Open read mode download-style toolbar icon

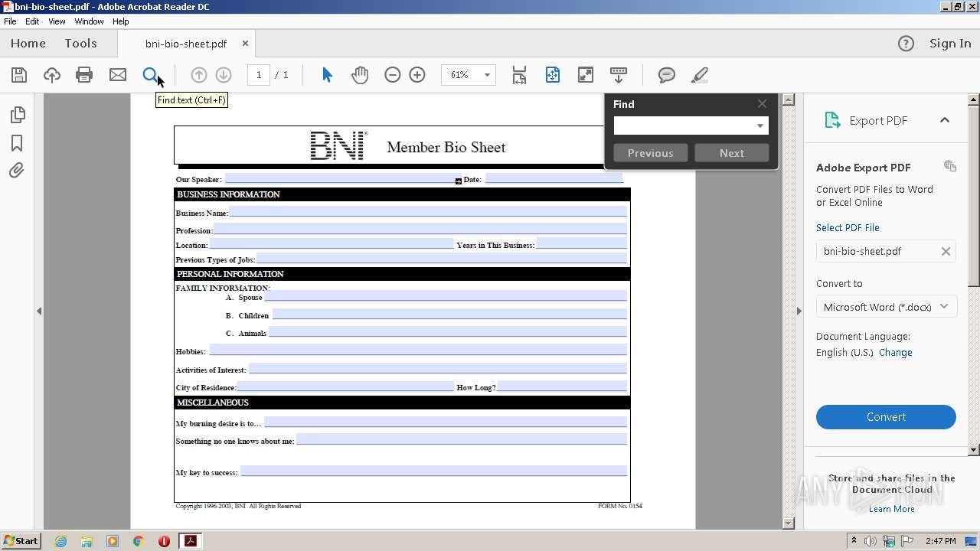(x=619, y=75)
